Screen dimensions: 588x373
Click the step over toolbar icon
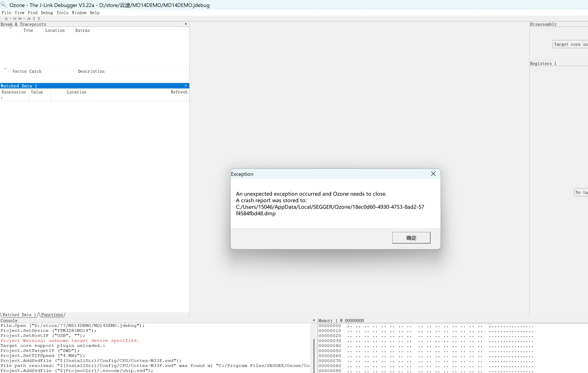coord(29,19)
